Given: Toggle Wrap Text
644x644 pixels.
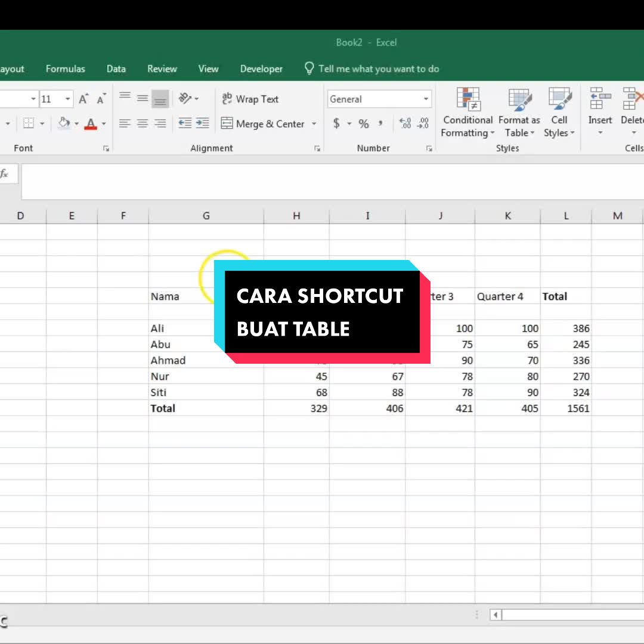Looking at the screenshot, I should tap(250, 99).
